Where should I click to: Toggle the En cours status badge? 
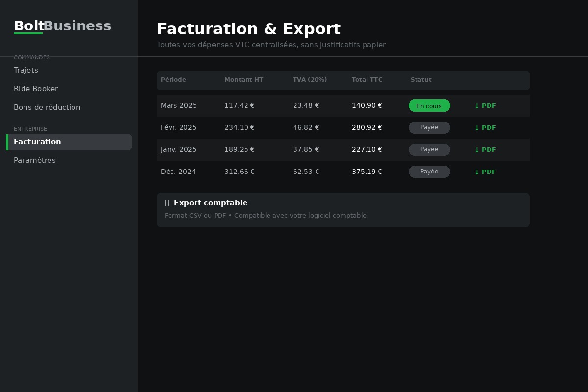pos(429,106)
